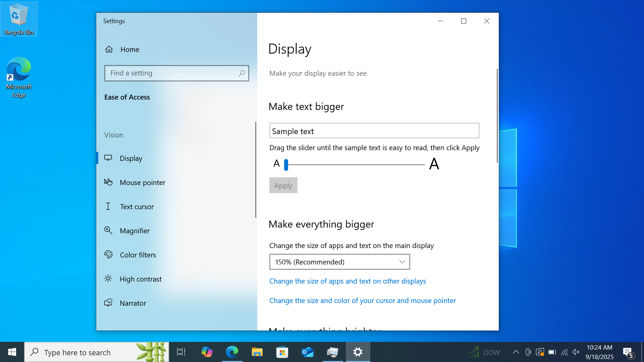Show hidden icons in system tray
The image size is (644, 362).
(516, 352)
